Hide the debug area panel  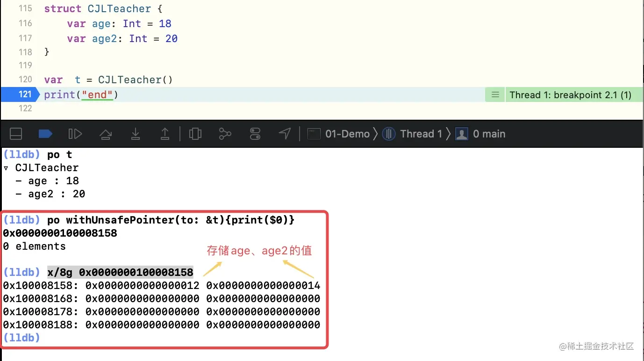[16, 134]
